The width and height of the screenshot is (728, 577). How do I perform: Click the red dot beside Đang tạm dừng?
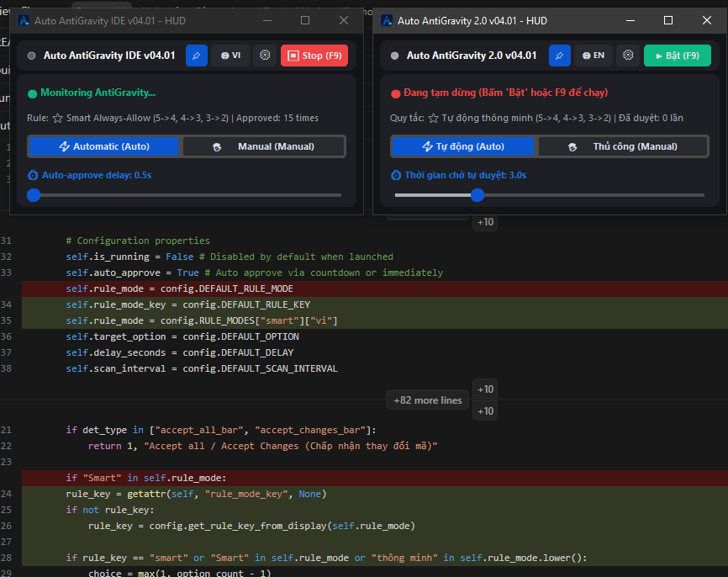(x=396, y=94)
